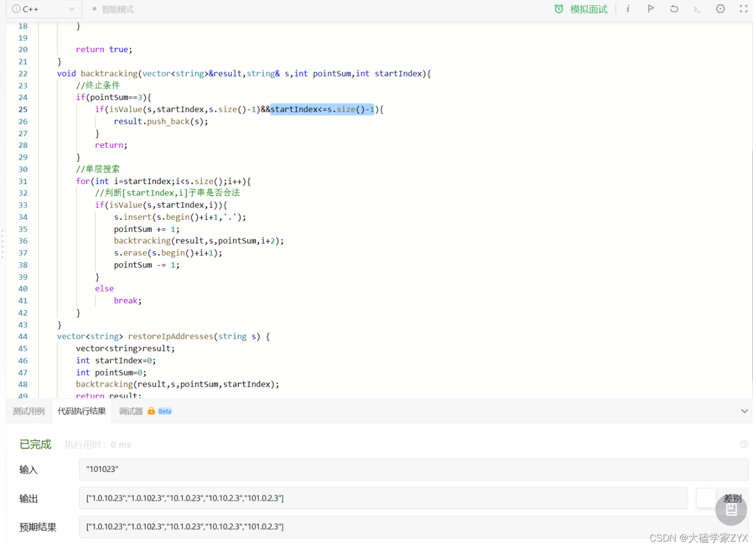Click 'backtracking(result,s,pointSum,i+2);' recursive call
This screenshot has height=548, width=756.
tap(199, 241)
